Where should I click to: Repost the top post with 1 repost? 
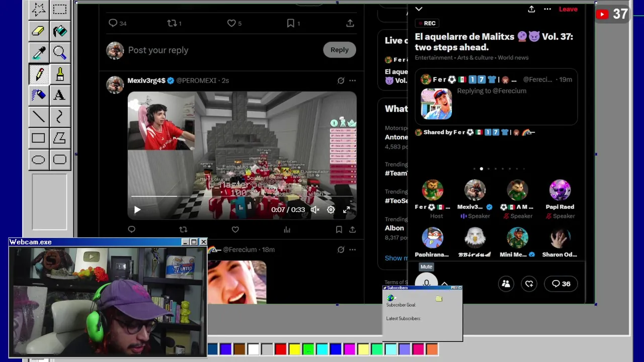click(174, 23)
